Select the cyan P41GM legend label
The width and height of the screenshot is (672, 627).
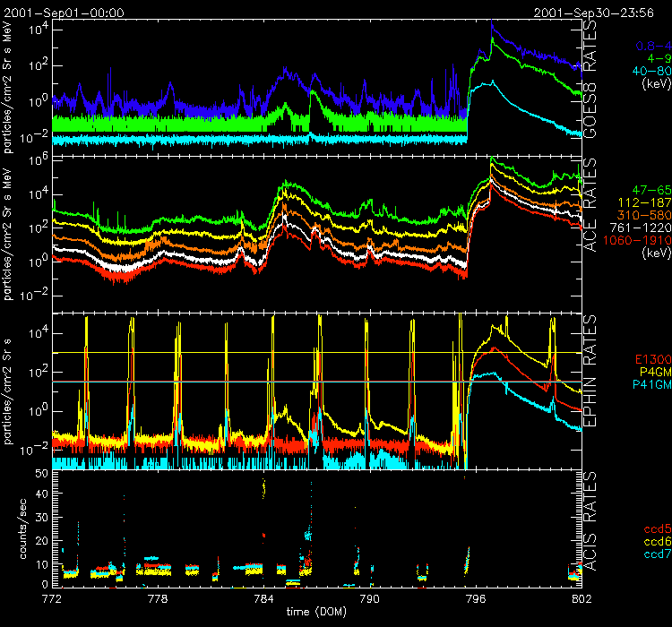click(x=652, y=383)
